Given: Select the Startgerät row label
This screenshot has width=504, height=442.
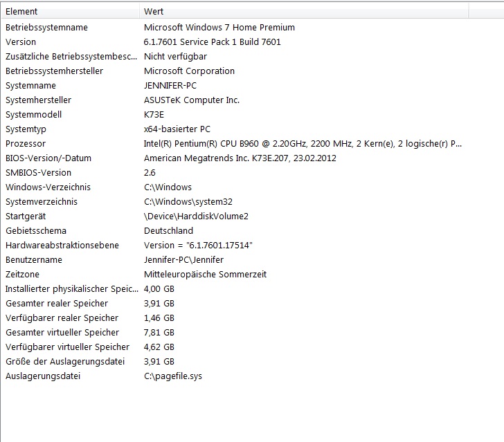Looking at the screenshot, I should click(26, 217).
